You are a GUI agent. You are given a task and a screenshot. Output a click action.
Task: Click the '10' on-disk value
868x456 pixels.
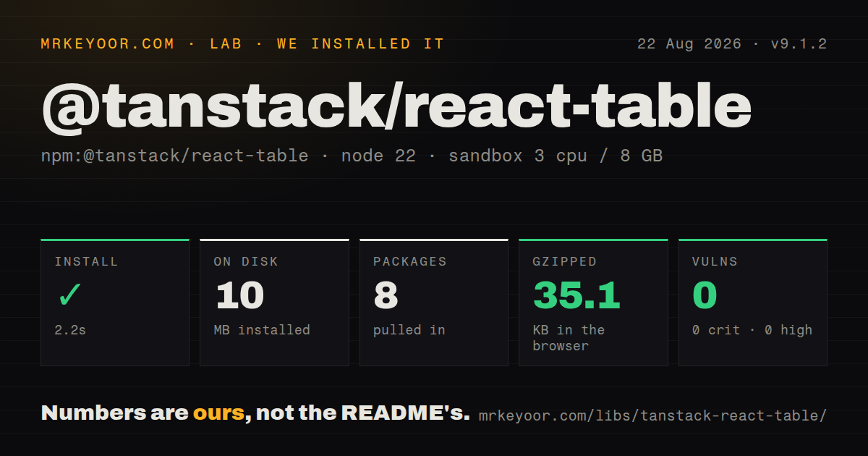click(239, 295)
